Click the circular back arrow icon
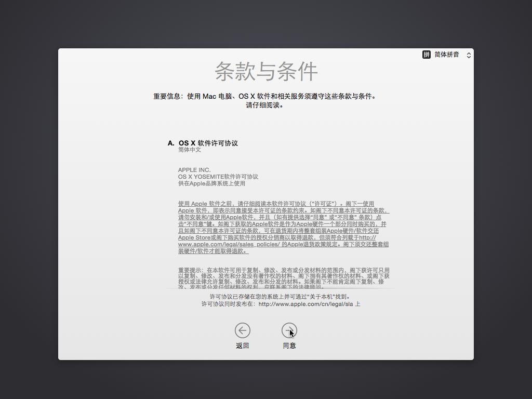The width and height of the screenshot is (532, 399). click(x=242, y=330)
